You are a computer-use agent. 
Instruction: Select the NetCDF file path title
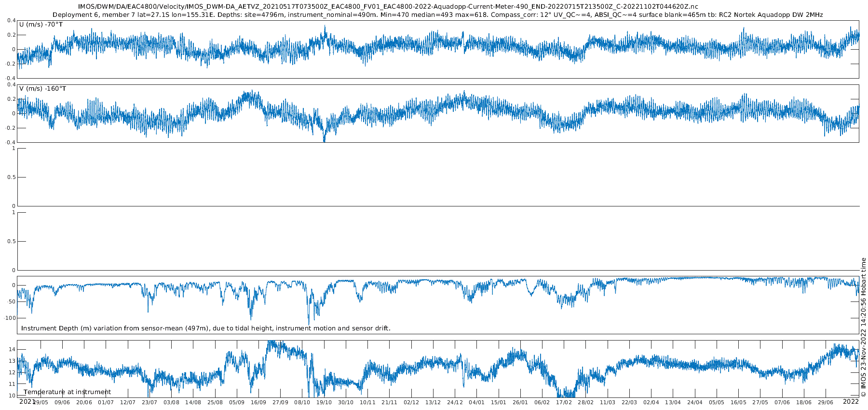tap(388, 7)
